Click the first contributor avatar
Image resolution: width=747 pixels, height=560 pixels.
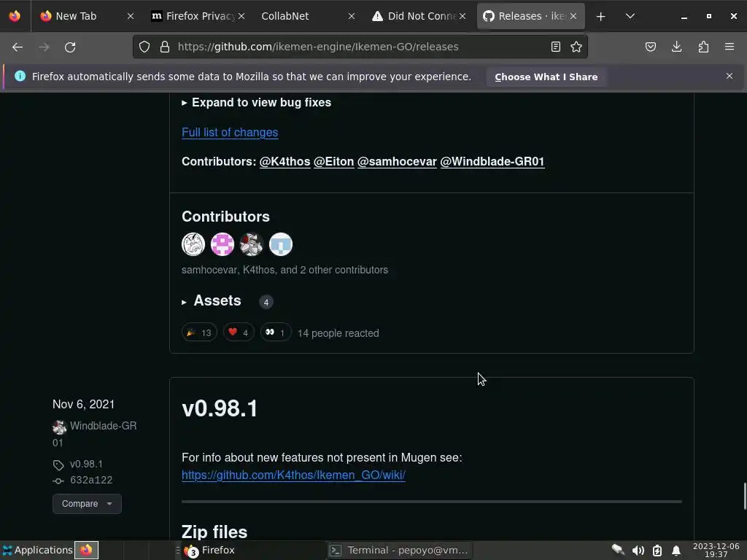193,244
